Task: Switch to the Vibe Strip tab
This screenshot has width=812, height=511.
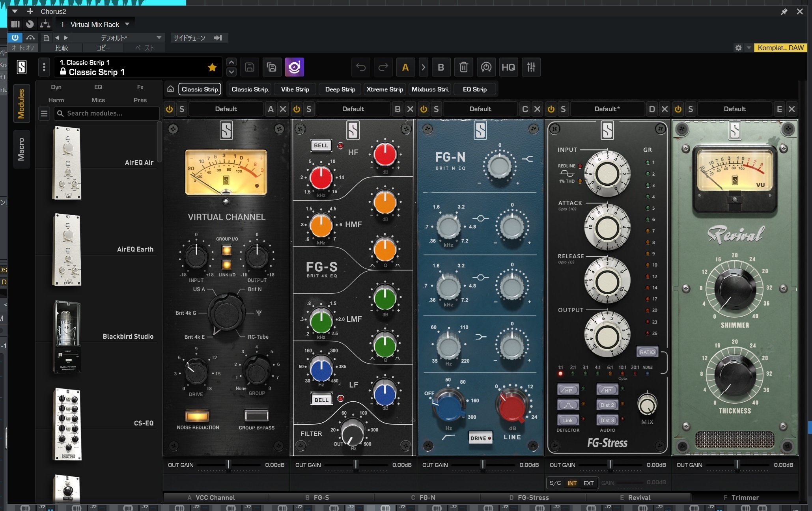Action: [295, 89]
